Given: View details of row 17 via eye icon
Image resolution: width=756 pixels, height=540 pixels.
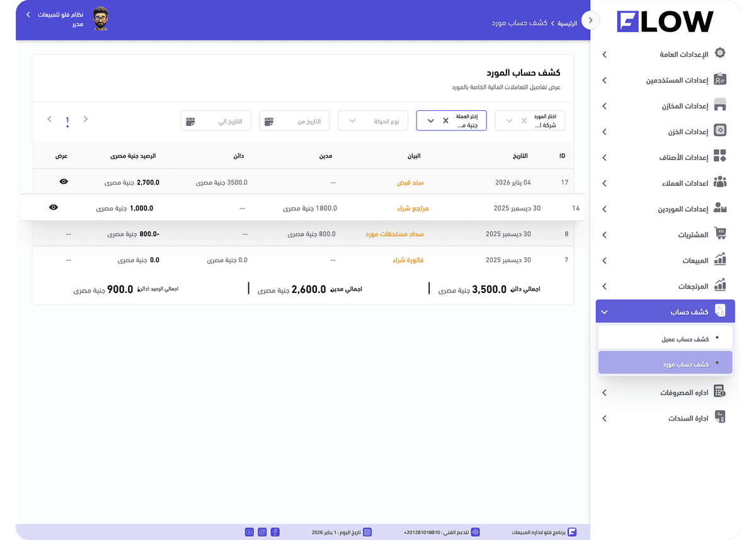Looking at the screenshot, I should [x=64, y=181].
